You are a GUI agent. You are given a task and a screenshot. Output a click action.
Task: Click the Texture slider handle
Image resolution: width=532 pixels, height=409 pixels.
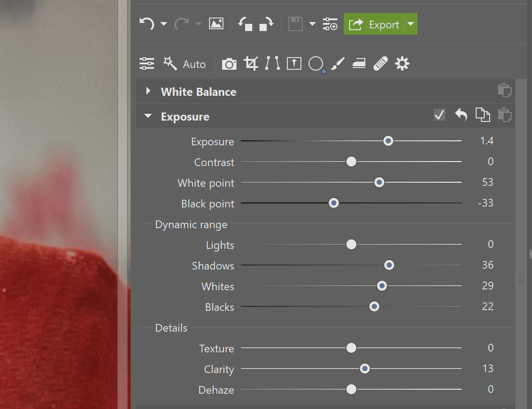tap(351, 348)
